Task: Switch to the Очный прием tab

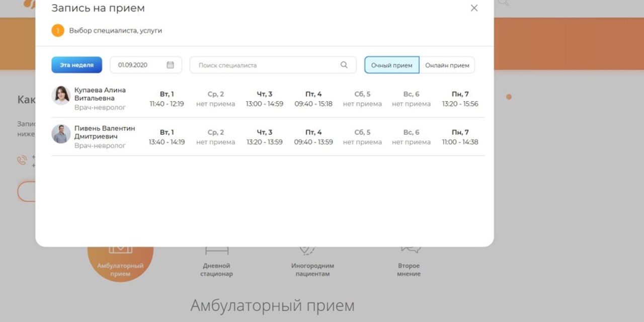Action: tap(391, 64)
